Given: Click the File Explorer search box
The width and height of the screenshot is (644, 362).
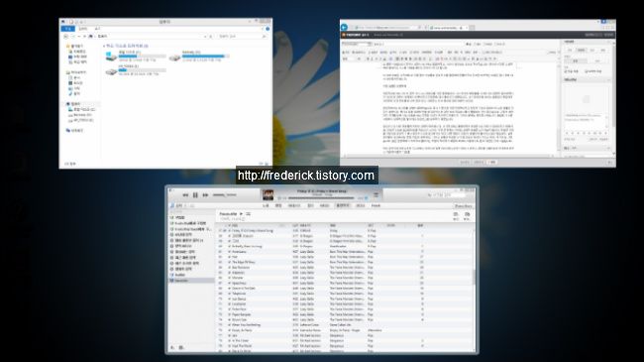Looking at the screenshot, I should tap(242, 37).
